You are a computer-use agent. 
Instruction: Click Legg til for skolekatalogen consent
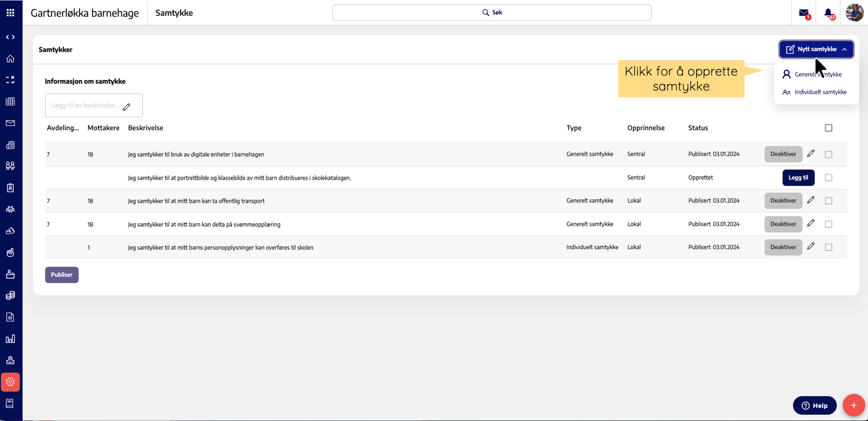pyautogui.click(x=798, y=178)
